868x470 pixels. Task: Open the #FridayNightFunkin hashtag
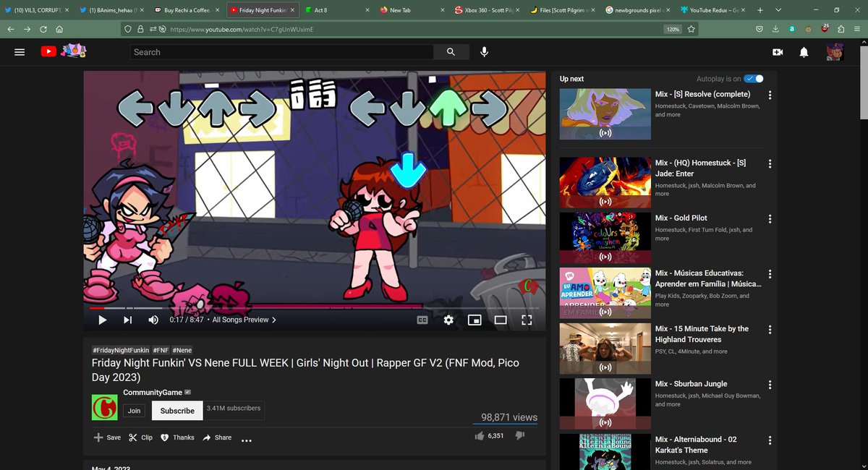click(x=120, y=350)
